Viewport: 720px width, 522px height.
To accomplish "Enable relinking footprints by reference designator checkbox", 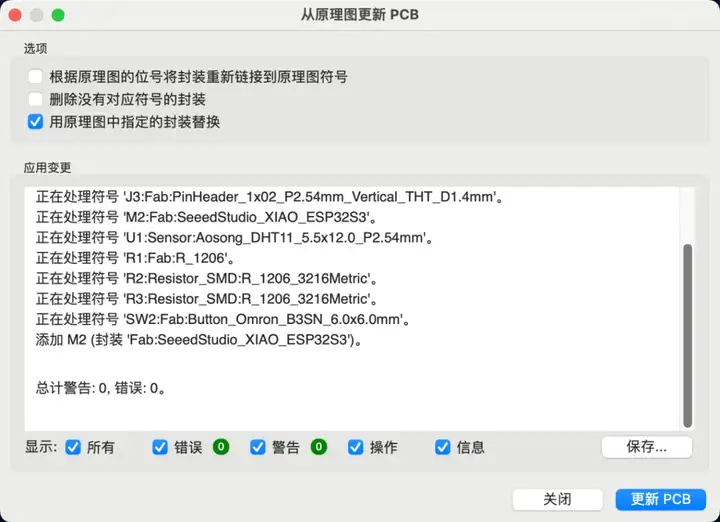I will coord(35,76).
